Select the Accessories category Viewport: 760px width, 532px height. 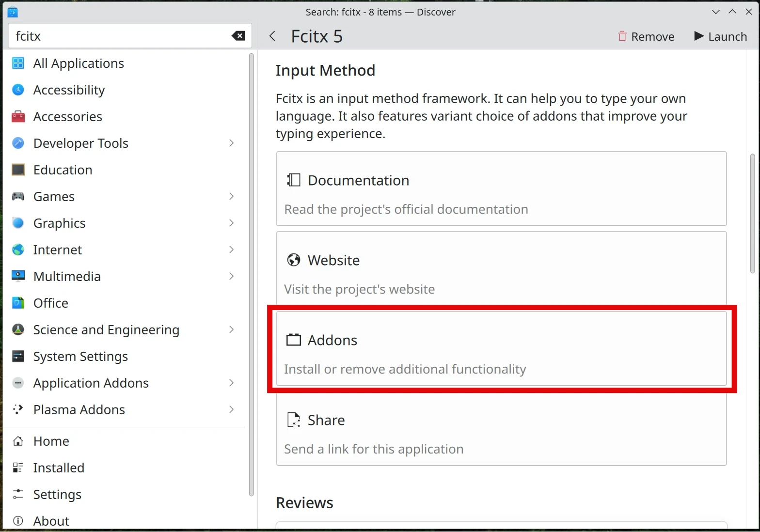124,116
